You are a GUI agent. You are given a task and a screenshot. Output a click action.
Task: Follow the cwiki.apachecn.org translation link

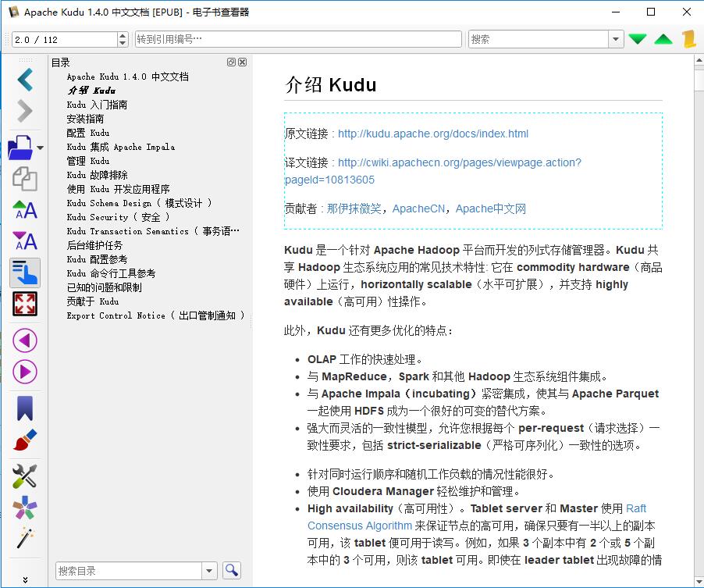tap(459, 162)
